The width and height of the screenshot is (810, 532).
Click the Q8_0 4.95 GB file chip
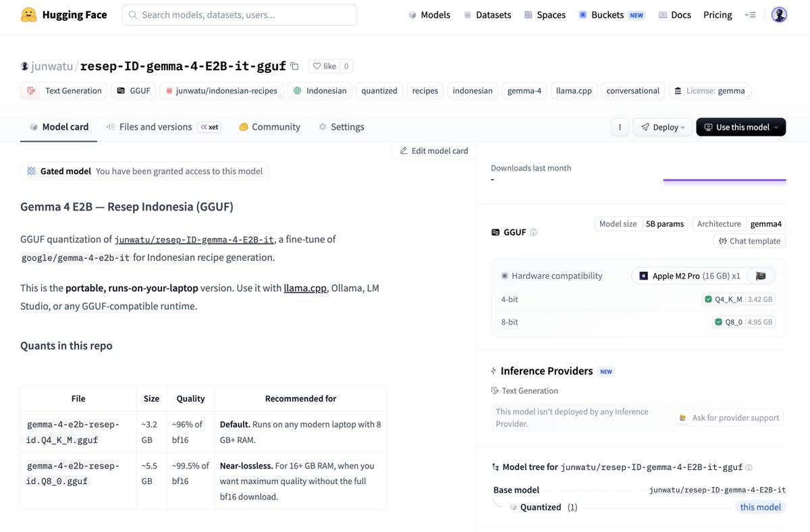pyautogui.click(x=744, y=322)
